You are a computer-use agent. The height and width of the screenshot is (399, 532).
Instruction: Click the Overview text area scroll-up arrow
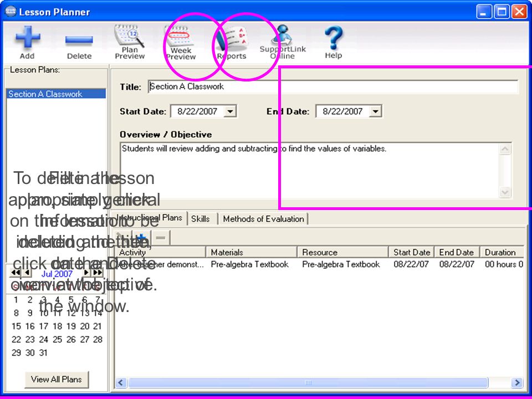pyautogui.click(x=505, y=149)
